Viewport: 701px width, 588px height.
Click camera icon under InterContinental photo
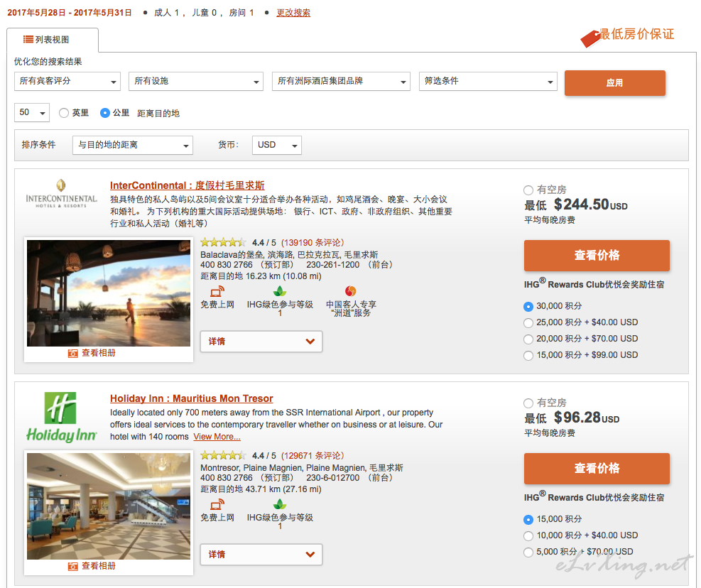tap(73, 353)
